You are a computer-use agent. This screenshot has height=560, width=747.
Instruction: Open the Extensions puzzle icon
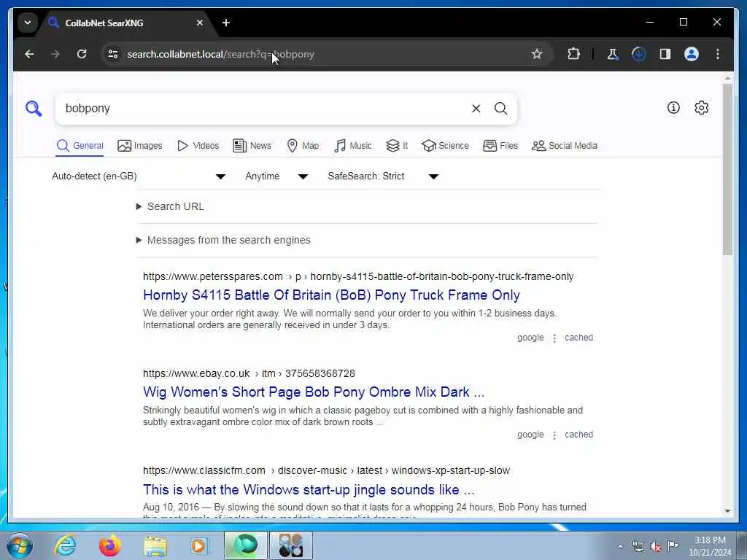pyautogui.click(x=573, y=54)
